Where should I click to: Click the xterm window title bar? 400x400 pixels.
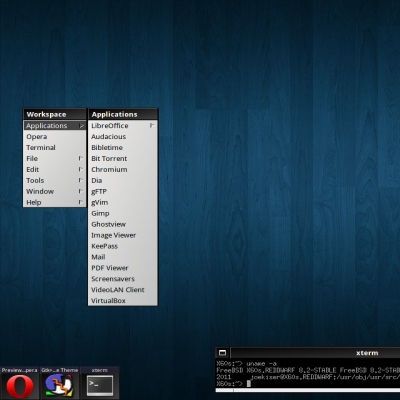[x=315, y=353]
